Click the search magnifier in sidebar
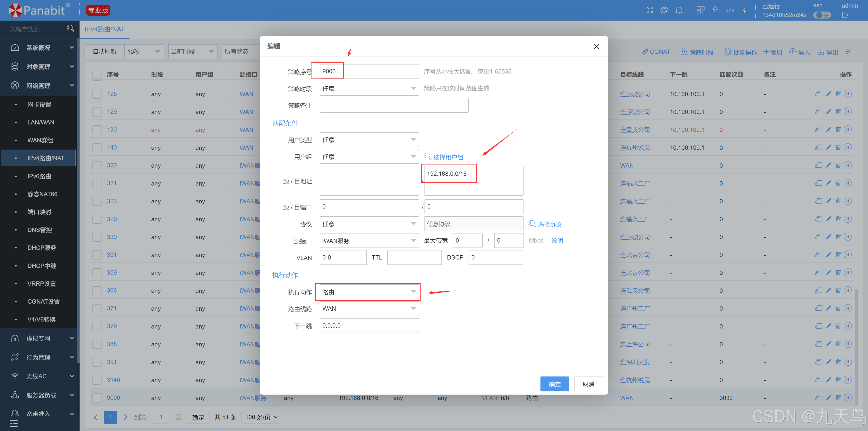Image resolution: width=868 pixels, height=431 pixels. click(x=70, y=28)
